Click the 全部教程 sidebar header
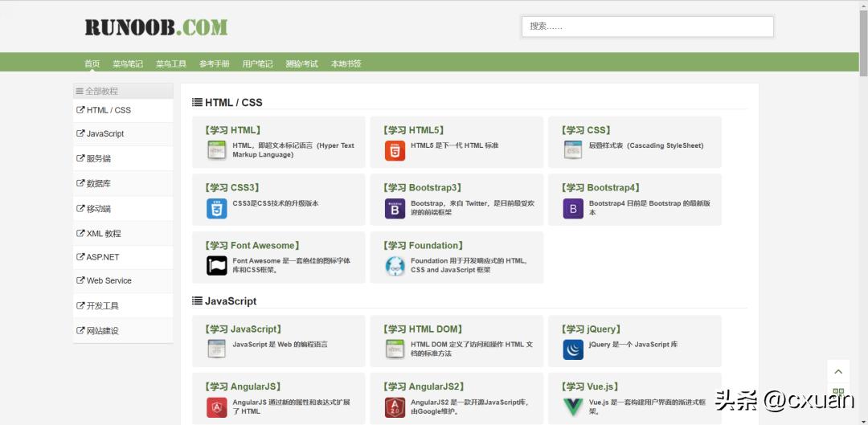Viewport: 868px width, 425px height. 123,92
